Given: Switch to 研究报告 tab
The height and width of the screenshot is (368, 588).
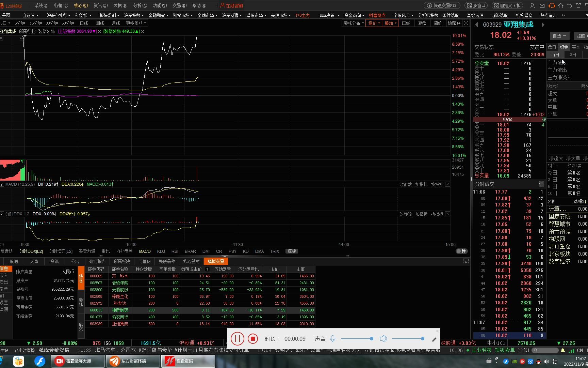Looking at the screenshot, I should pos(97,261).
